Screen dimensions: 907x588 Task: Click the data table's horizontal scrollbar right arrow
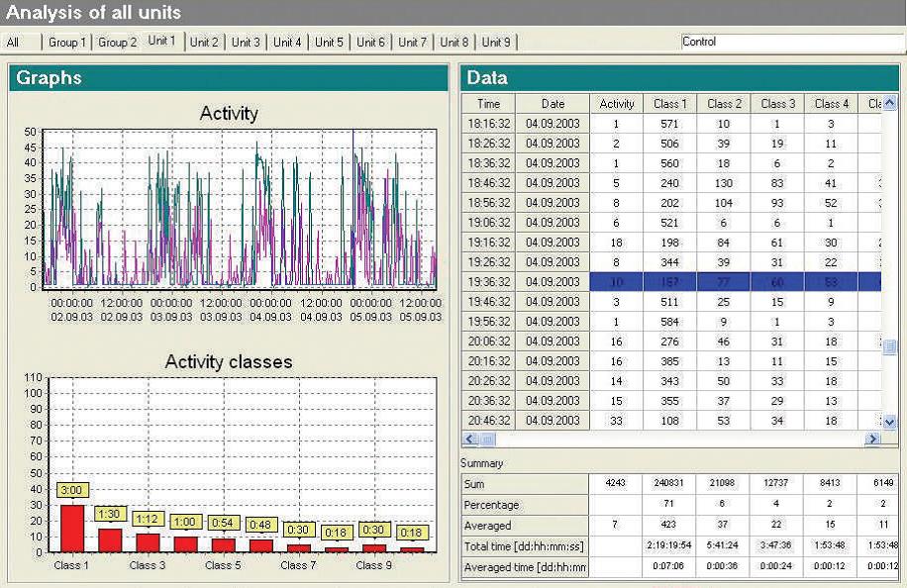tap(872, 439)
